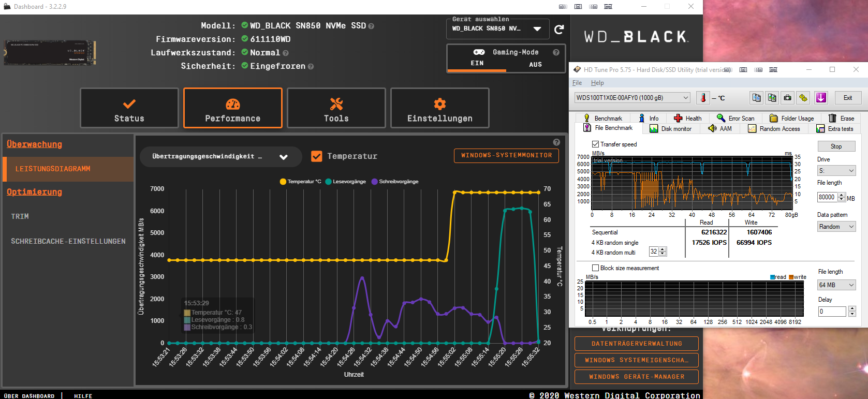This screenshot has width=868, height=399.
Task: Turn Gaming-Mode off with AUS
Action: 536,65
